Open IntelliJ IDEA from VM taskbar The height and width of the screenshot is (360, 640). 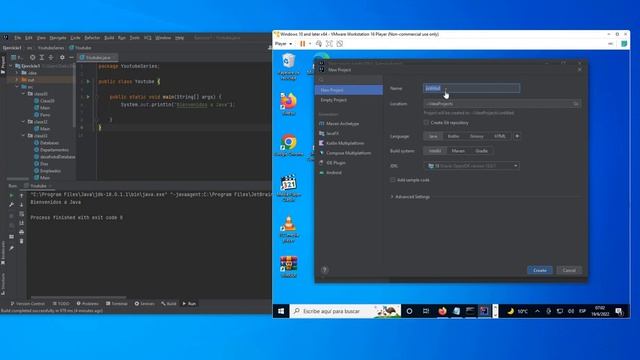click(484, 311)
